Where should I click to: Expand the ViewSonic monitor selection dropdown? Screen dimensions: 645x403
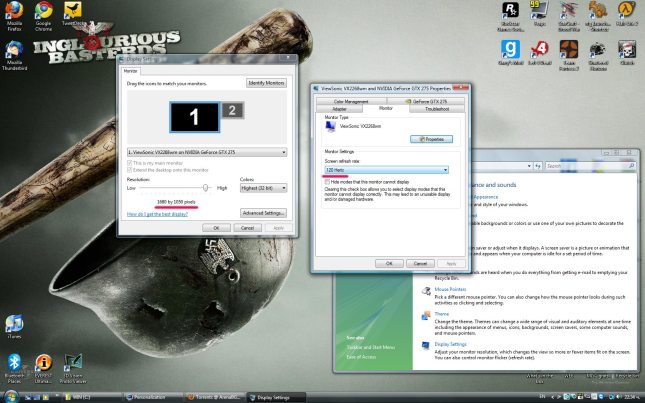coord(206,151)
